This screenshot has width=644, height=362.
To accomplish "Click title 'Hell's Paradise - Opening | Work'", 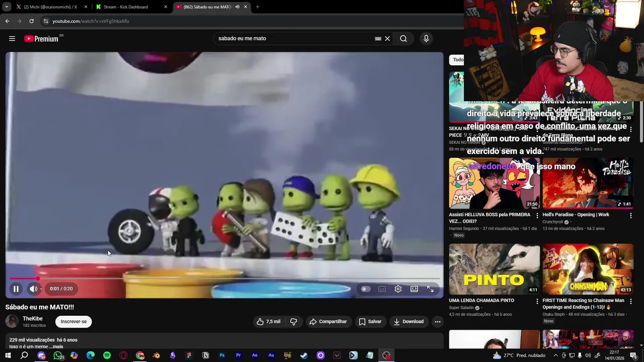I will pyautogui.click(x=576, y=215).
